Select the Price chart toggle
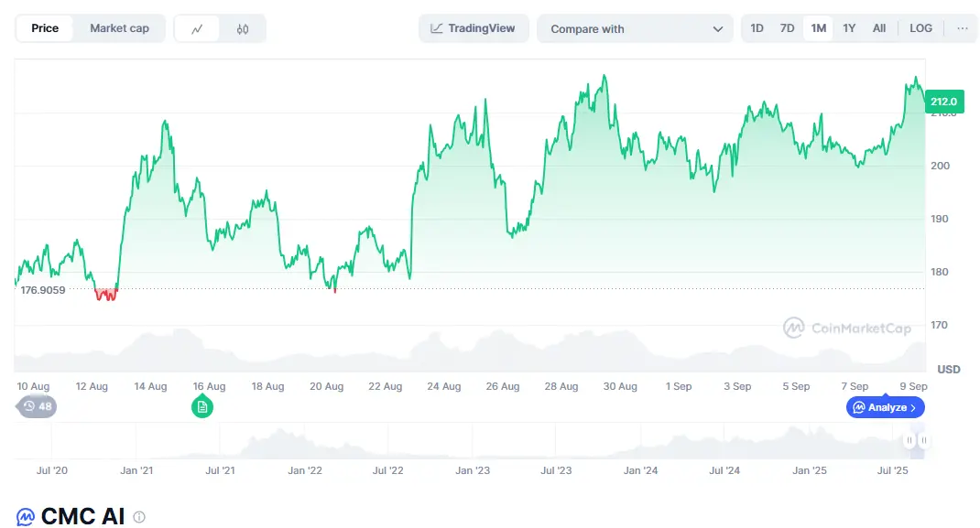 point(45,28)
